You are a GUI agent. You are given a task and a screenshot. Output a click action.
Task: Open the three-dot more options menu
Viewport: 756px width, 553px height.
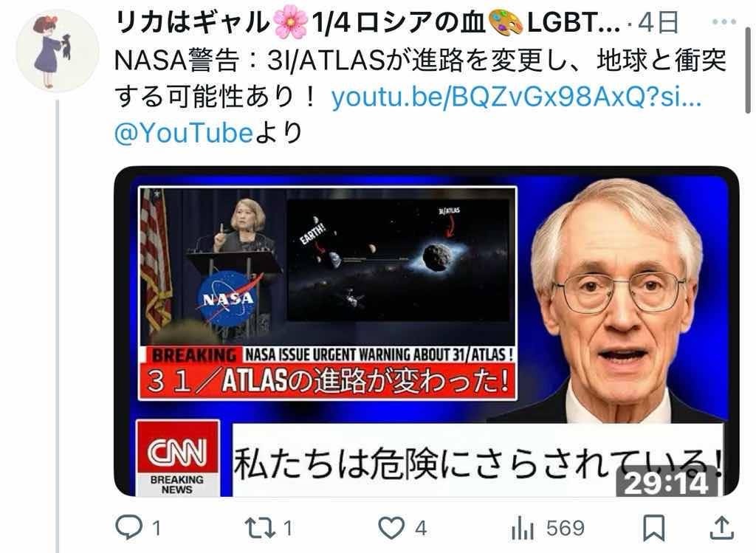pos(724,21)
